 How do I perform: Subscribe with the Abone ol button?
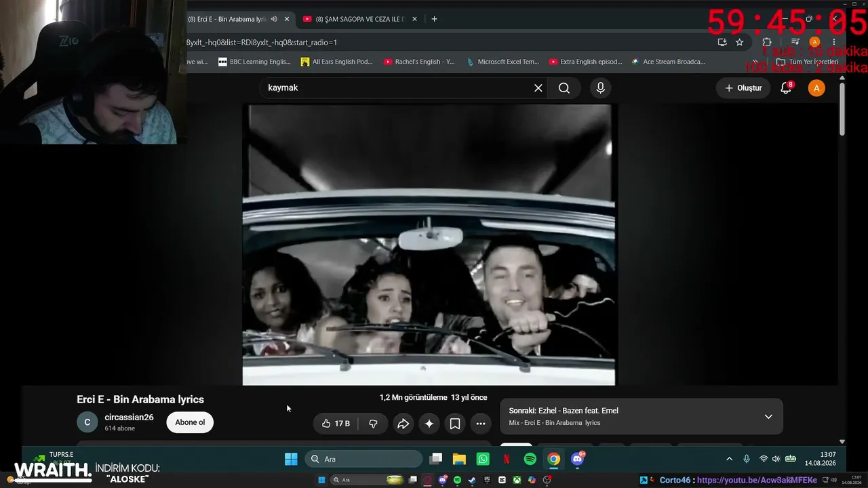pos(190,422)
